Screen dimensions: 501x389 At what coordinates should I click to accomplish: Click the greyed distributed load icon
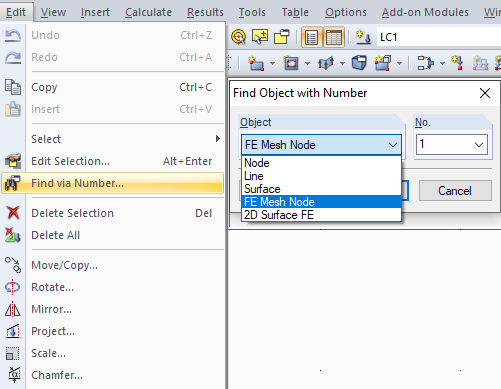tap(480, 63)
